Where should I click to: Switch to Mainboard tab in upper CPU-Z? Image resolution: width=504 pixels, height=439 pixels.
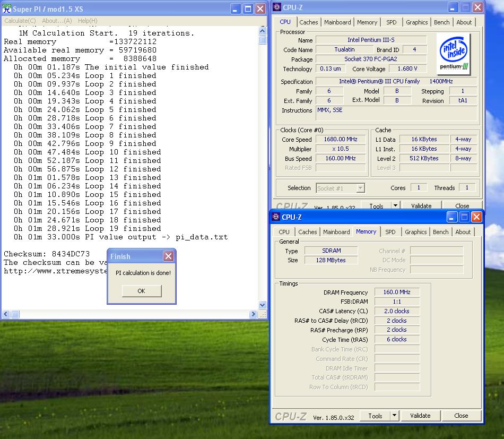337,22
